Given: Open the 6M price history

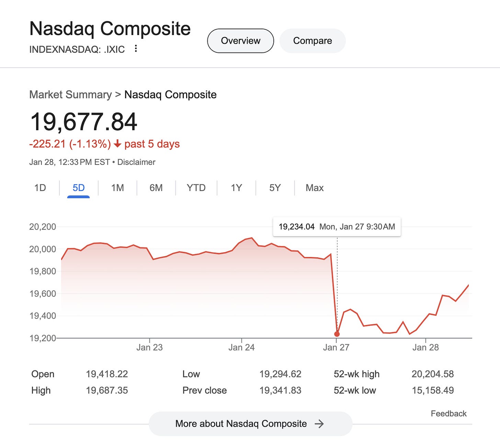Looking at the screenshot, I should [x=156, y=188].
